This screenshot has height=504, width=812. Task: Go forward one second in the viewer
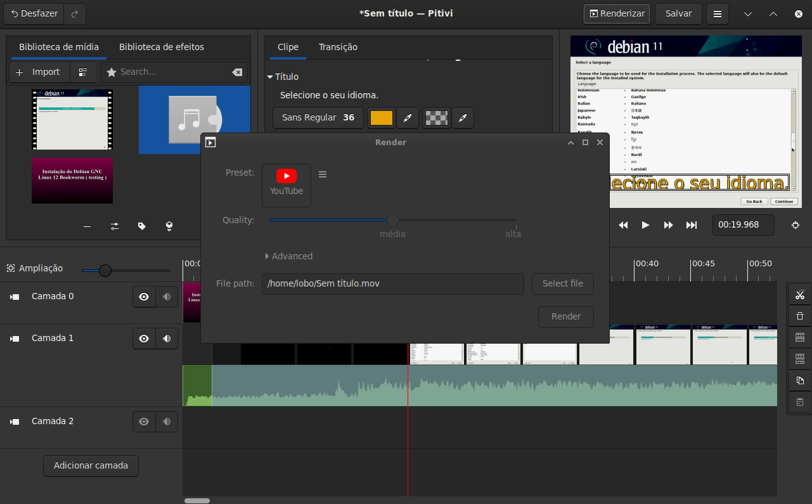coord(668,225)
